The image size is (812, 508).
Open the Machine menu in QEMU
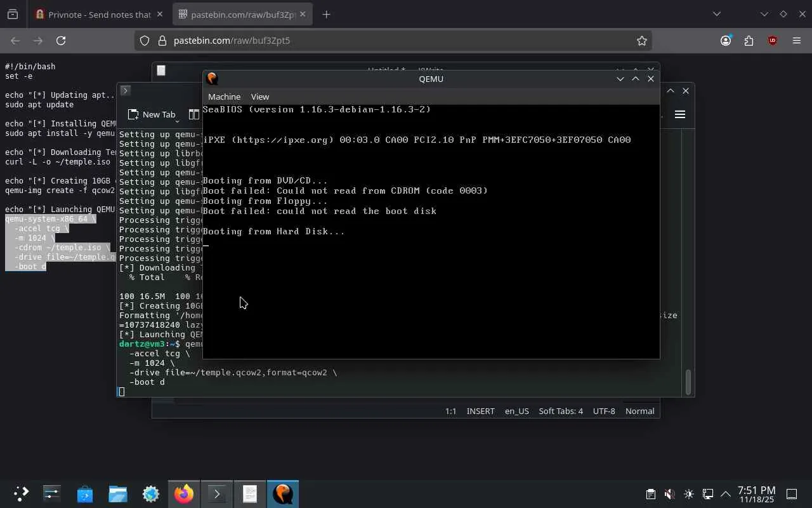(224, 97)
